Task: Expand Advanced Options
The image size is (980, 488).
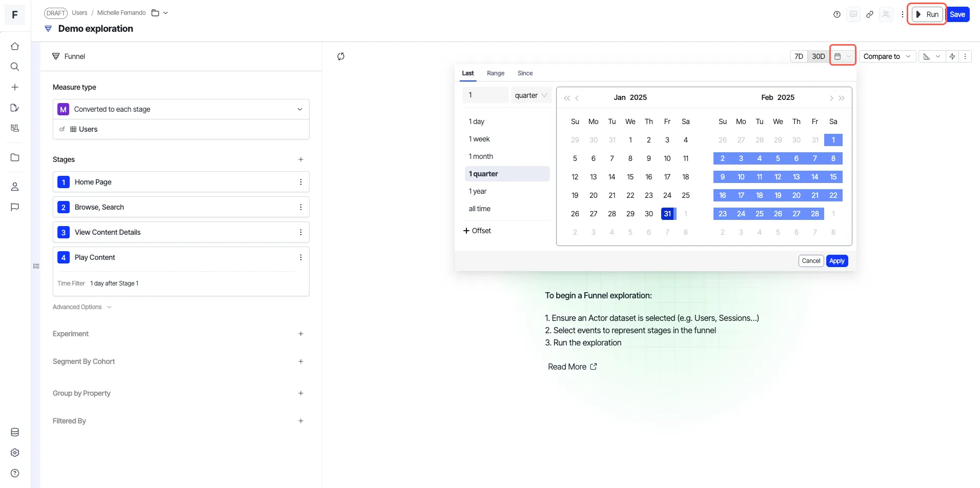Action: [x=82, y=307]
